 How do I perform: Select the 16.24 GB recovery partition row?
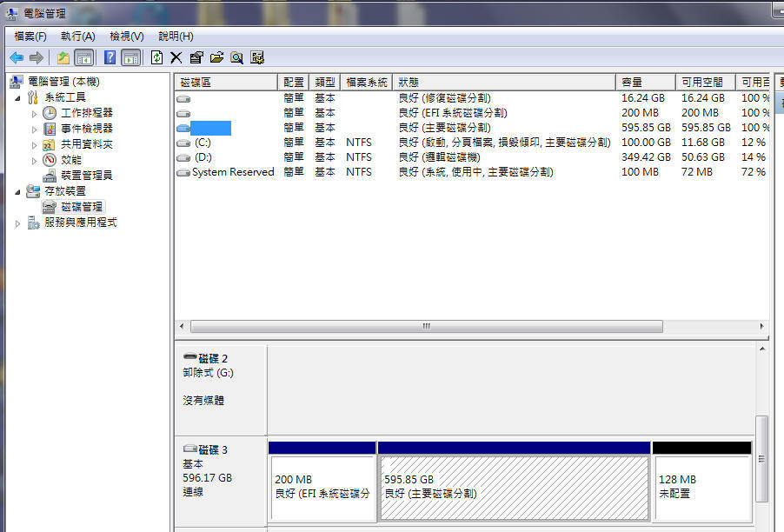pos(472,98)
